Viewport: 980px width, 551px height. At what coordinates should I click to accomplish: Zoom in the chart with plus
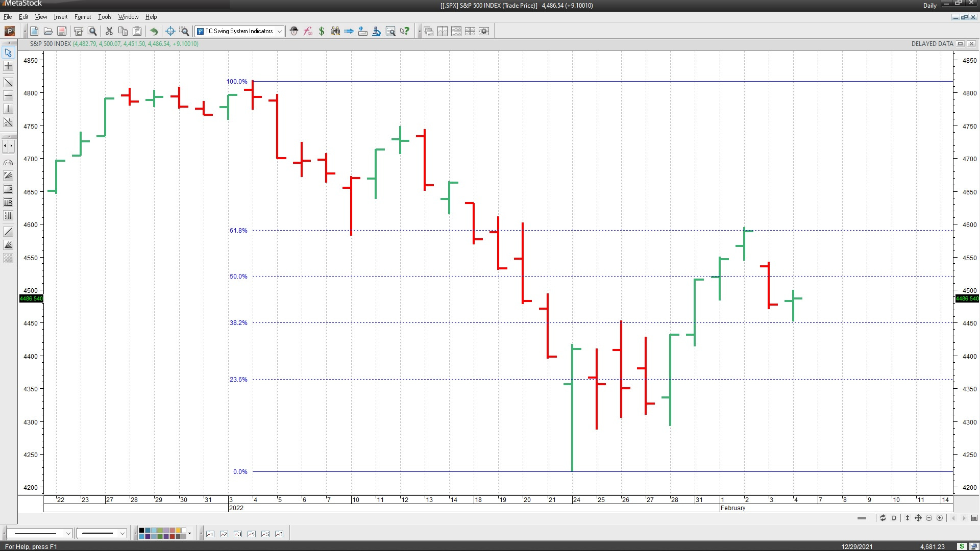click(x=940, y=518)
